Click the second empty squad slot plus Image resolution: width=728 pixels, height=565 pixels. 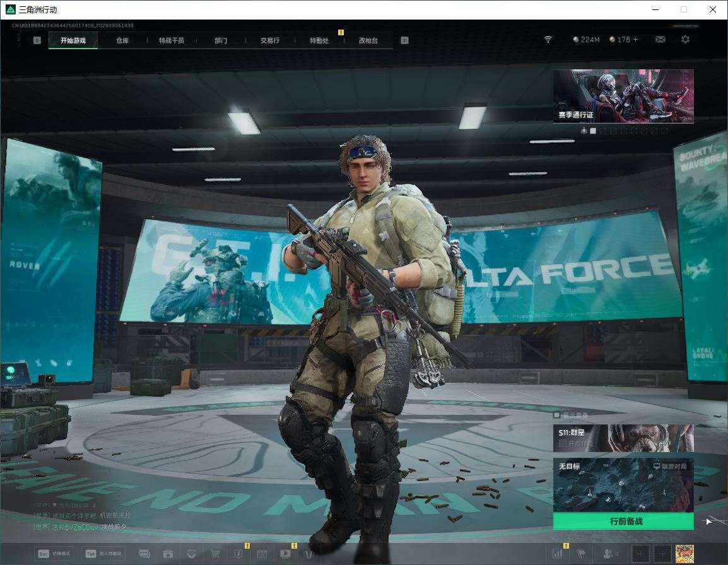[662, 554]
